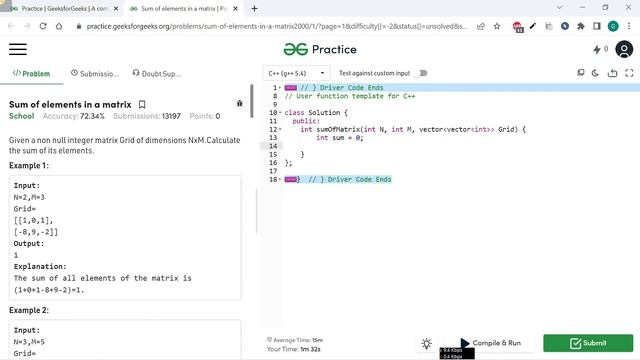Click the bug report icon
The image size is (640, 360).
click(x=240, y=104)
